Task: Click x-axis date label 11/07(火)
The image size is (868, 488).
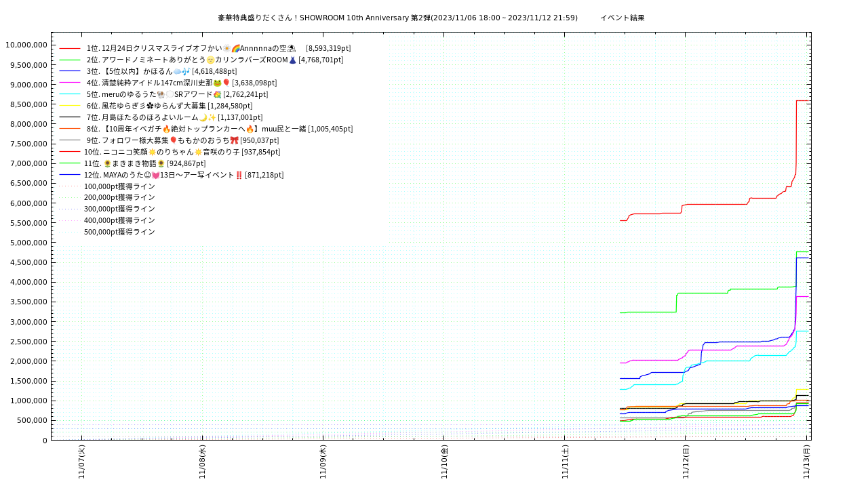Action: coord(81,462)
